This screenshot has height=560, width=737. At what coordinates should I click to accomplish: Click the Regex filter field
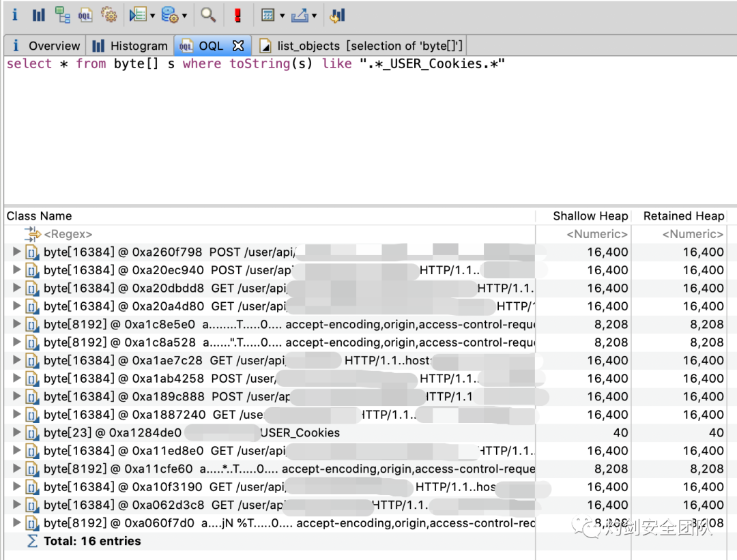click(x=68, y=234)
